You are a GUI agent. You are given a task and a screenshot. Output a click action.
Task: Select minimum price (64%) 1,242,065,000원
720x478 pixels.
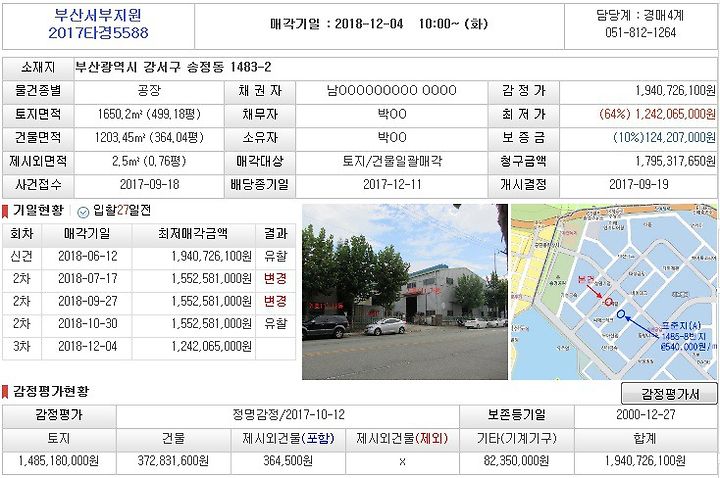(658, 114)
